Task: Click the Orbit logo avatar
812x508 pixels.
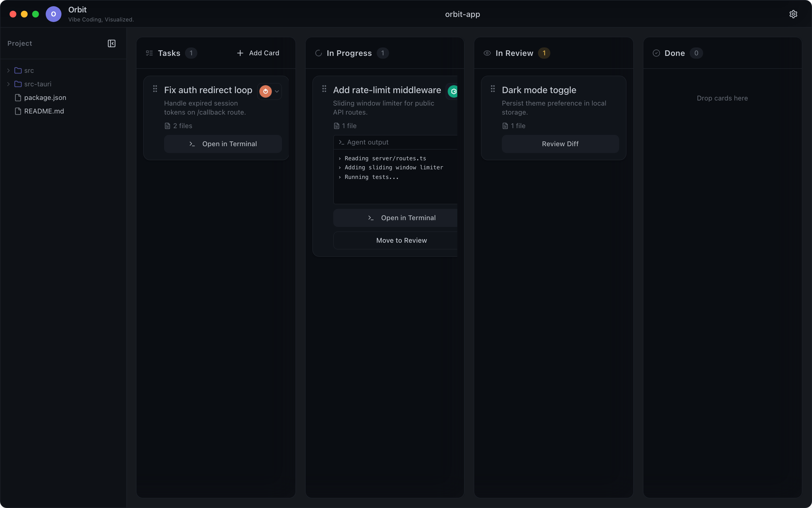Action: 53,14
